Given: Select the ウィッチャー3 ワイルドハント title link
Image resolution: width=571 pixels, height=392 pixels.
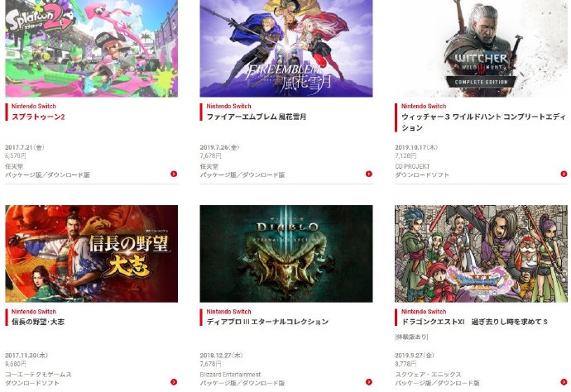Looking at the screenshot, I should pyautogui.click(x=483, y=122).
